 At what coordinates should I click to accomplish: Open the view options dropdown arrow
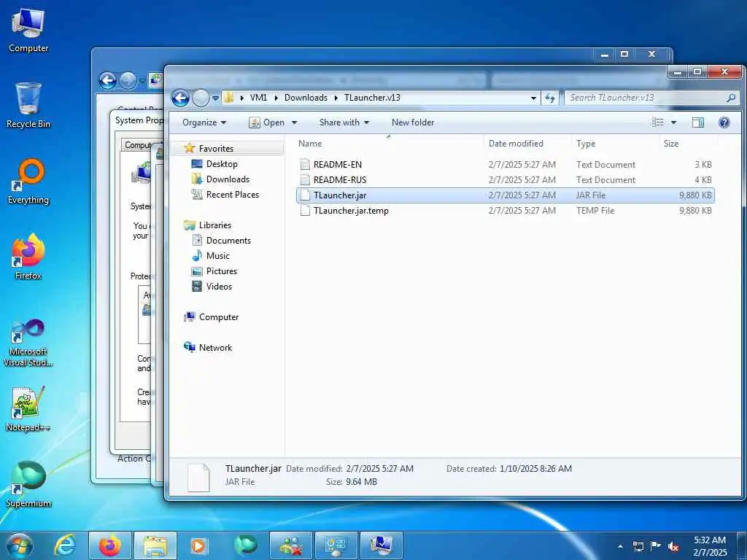click(673, 122)
